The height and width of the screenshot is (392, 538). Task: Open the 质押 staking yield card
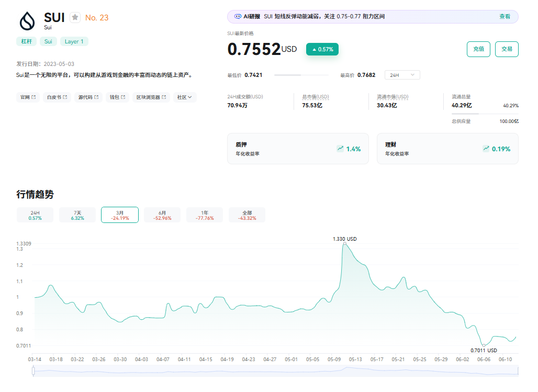(298, 149)
